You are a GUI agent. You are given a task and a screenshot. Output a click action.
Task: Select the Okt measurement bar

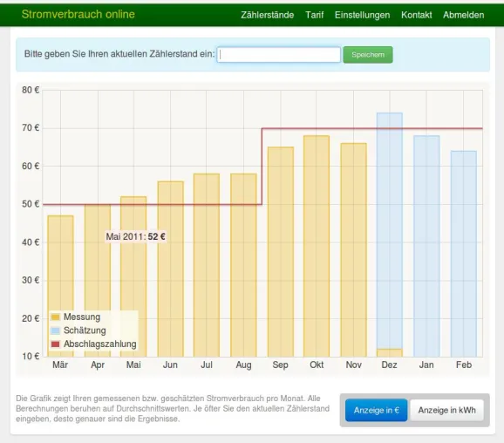[317, 246]
